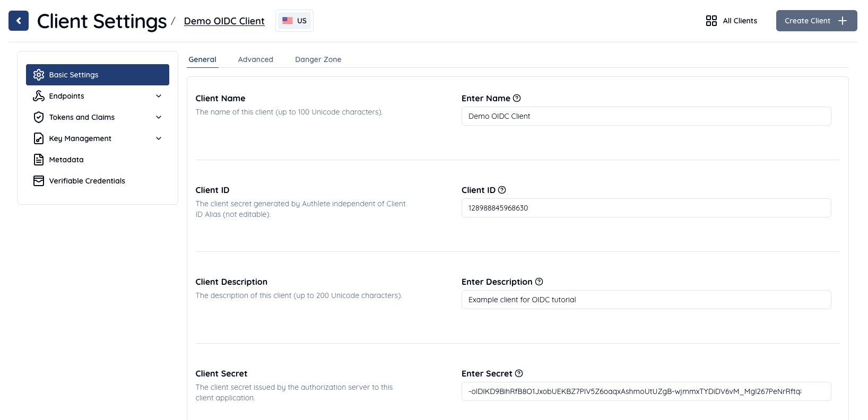The height and width of the screenshot is (420, 868).
Task: Click the Client Name section heading
Action: (x=220, y=98)
